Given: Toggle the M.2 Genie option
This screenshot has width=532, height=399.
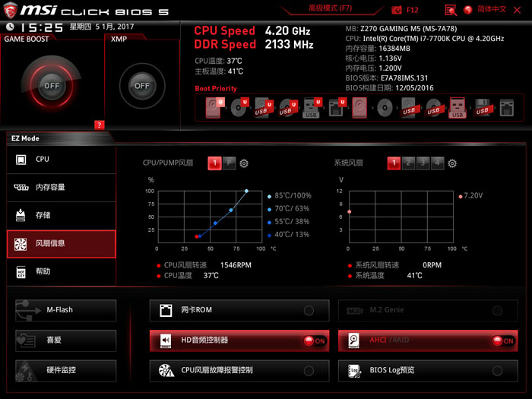Looking at the screenshot, I should [428, 310].
